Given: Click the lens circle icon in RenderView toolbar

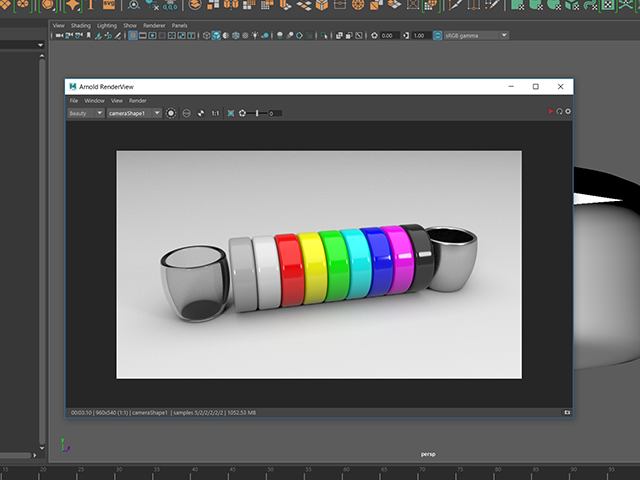Looking at the screenshot, I should [x=187, y=113].
